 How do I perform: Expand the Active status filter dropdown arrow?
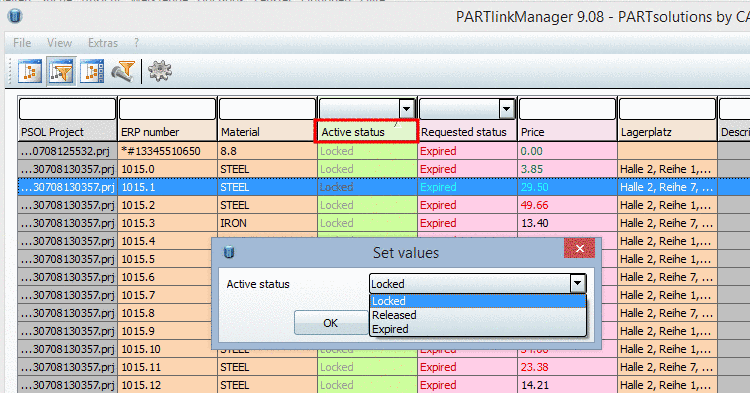coord(406,109)
